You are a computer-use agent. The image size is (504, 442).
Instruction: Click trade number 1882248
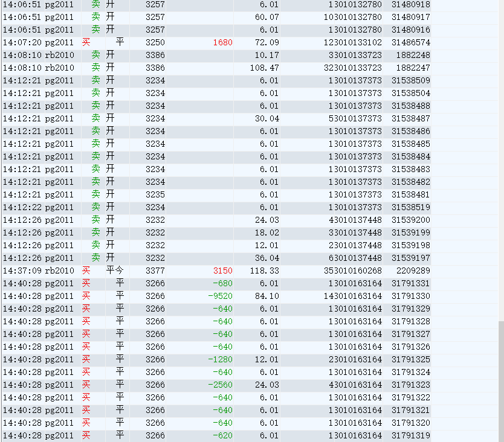[x=413, y=55]
